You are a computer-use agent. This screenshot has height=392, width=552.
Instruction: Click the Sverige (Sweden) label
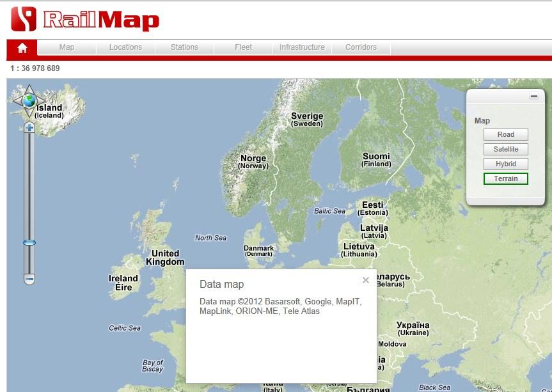tap(307, 120)
